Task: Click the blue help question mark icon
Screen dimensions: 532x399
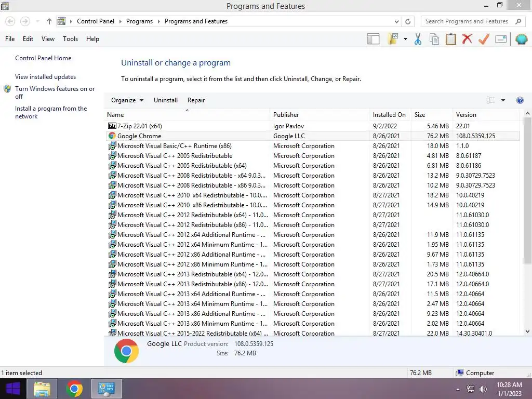Action: click(x=520, y=100)
